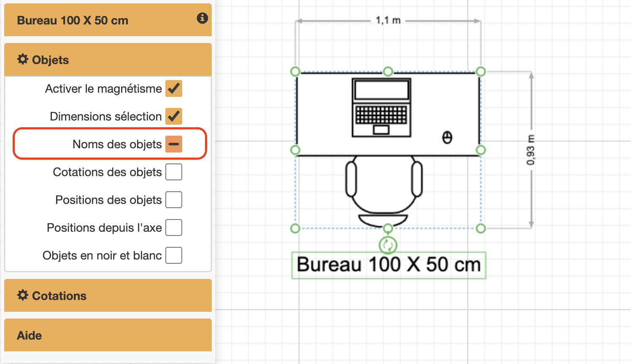
Task: Click the gear icon beside Cotations
Action: pyautogui.click(x=23, y=295)
